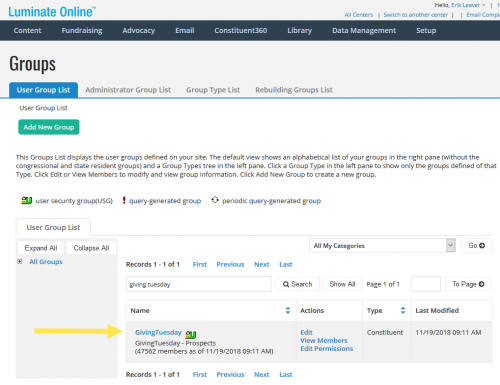Click the user security group legend icon
The image size is (500, 385).
pyautogui.click(x=26, y=200)
